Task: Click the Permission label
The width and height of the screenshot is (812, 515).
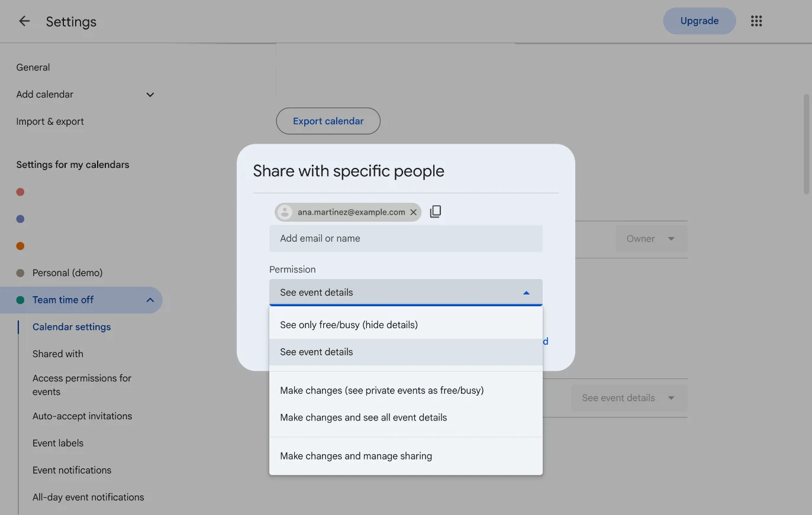Action: click(x=292, y=269)
